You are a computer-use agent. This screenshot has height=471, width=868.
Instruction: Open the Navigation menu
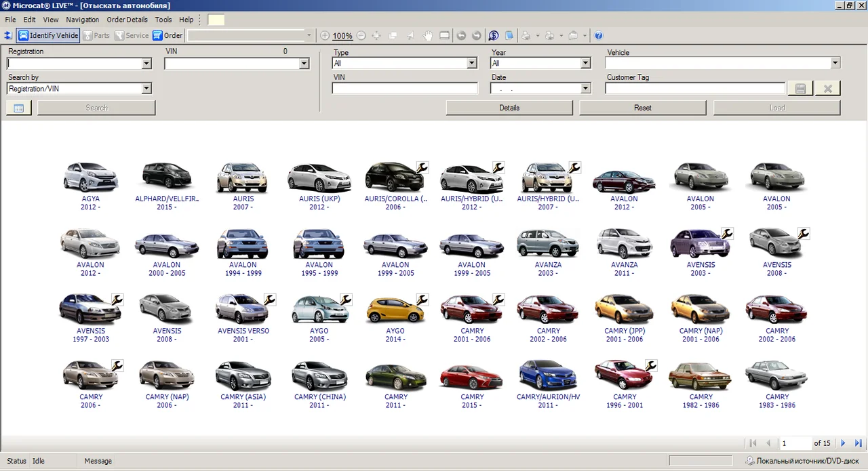tap(82, 20)
